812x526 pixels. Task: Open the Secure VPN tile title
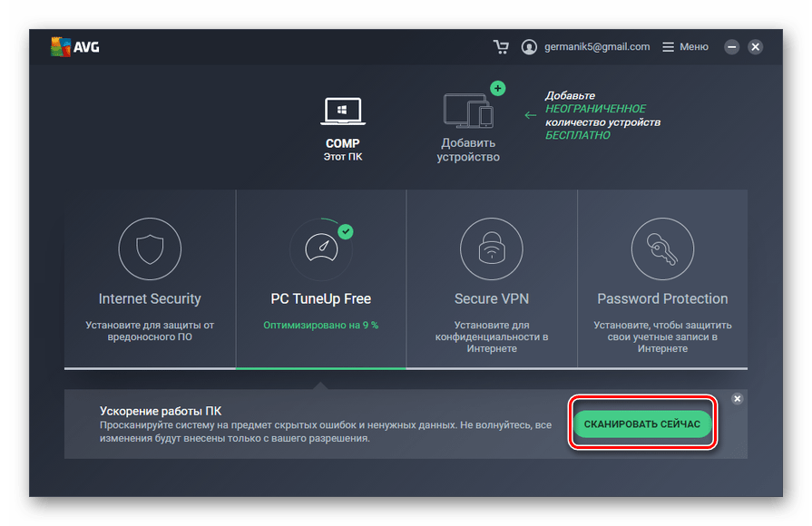click(492, 298)
